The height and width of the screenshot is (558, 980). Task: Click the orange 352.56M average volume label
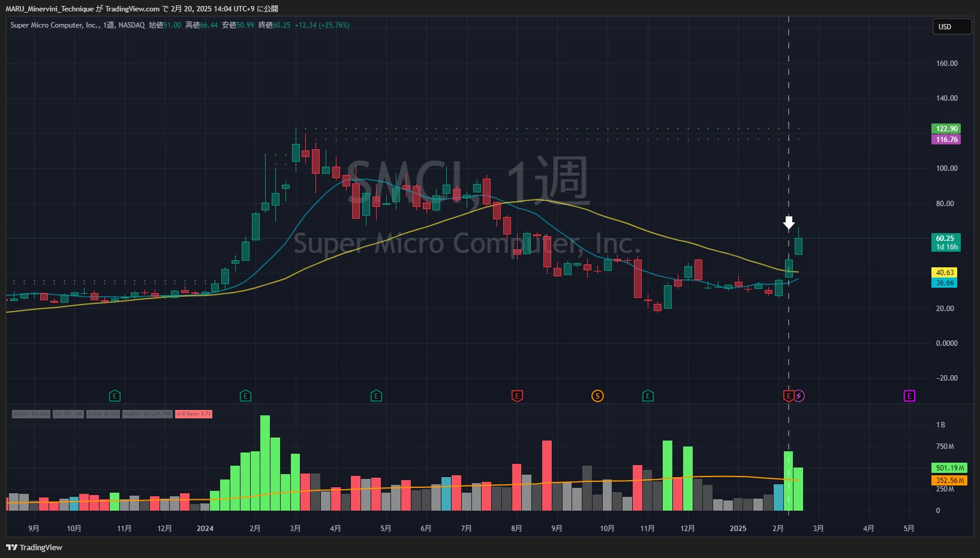tap(949, 480)
